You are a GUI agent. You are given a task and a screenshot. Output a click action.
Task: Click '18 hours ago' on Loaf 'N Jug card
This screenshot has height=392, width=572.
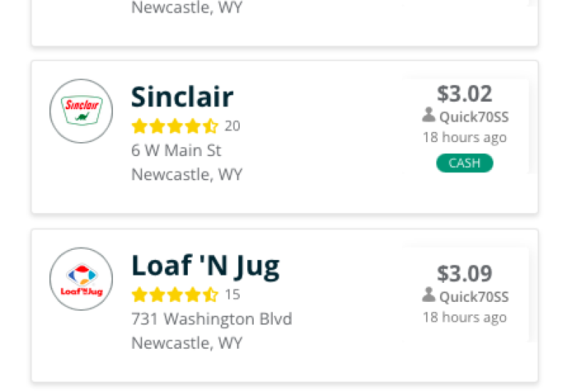click(464, 317)
